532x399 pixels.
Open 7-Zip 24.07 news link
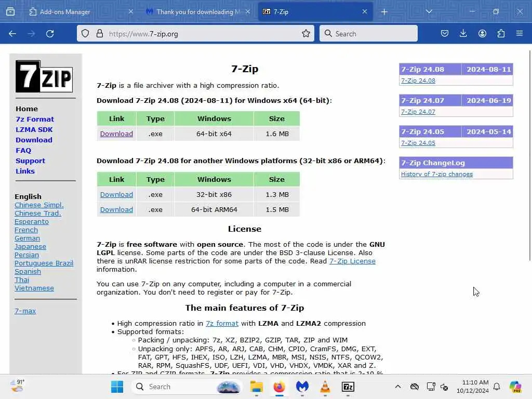[x=418, y=112]
